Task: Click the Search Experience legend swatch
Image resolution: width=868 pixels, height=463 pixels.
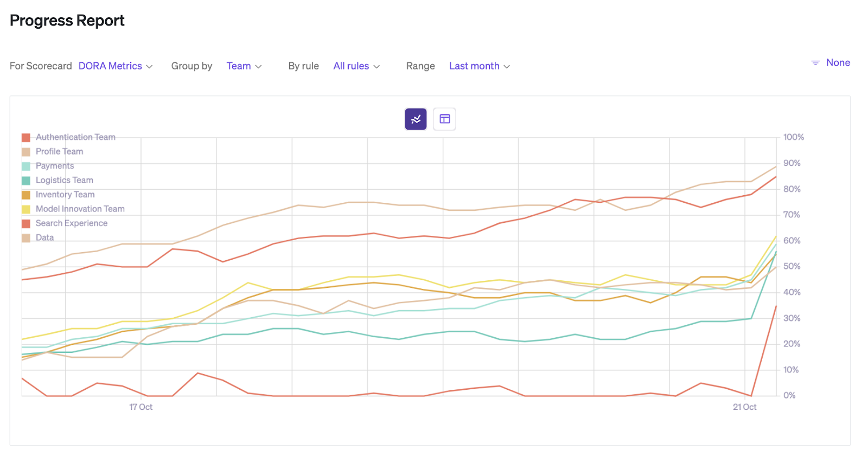Action: pyautogui.click(x=26, y=223)
